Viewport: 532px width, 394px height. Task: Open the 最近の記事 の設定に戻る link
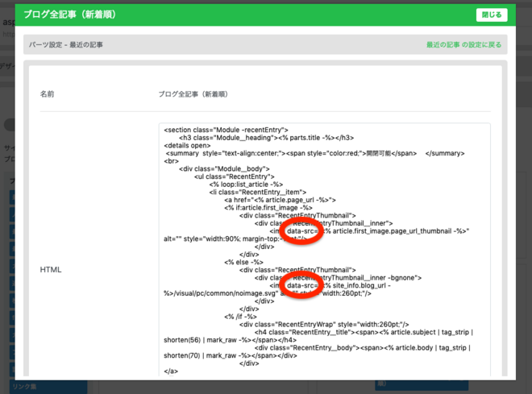[x=463, y=44]
